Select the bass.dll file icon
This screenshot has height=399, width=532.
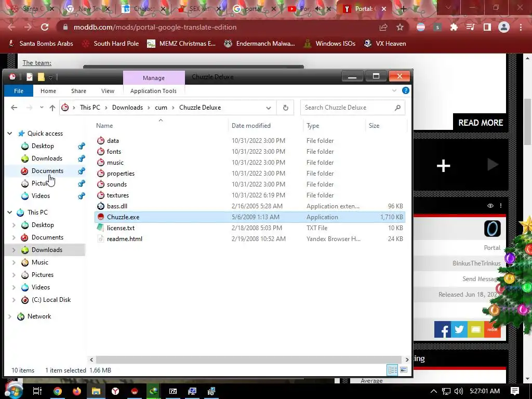click(x=101, y=206)
